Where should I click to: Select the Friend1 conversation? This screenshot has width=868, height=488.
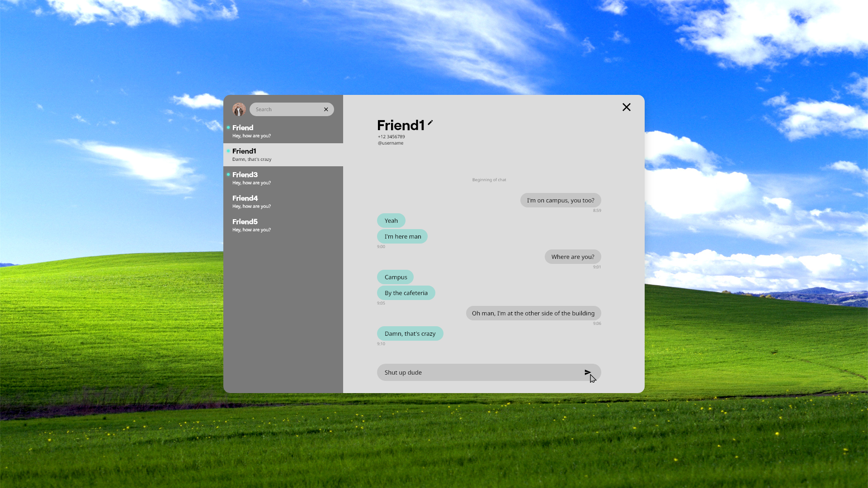283,155
